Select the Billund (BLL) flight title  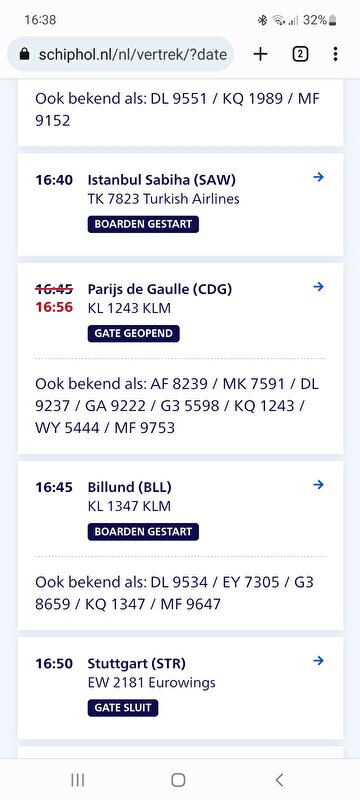click(x=130, y=487)
